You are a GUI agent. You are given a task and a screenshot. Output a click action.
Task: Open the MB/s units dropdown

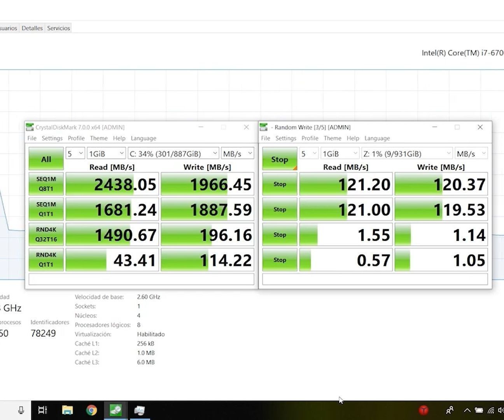(x=237, y=153)
